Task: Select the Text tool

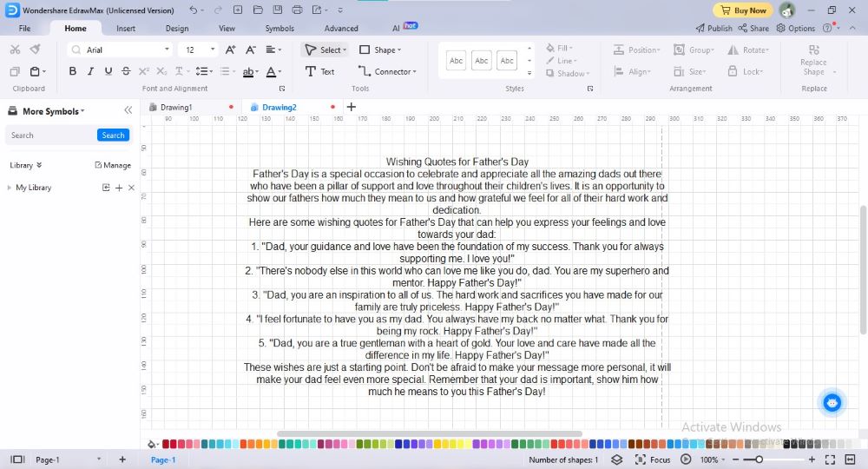Action: [320, 71]
